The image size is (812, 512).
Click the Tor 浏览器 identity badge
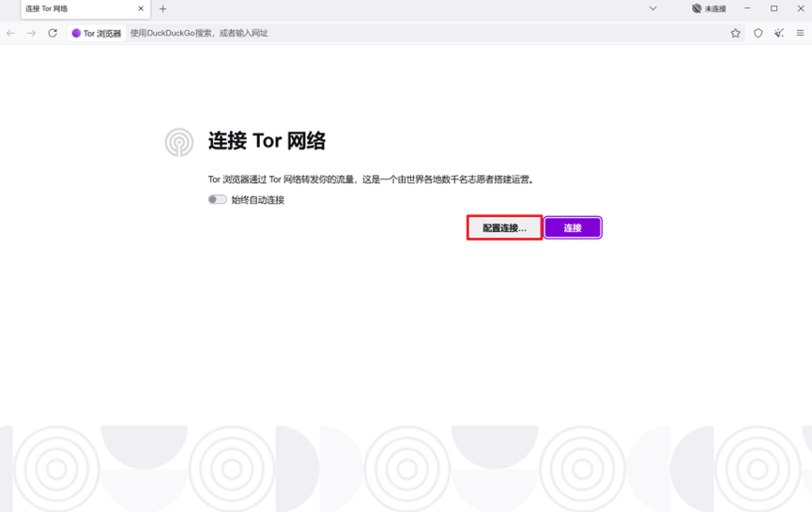tap(97, 33)
